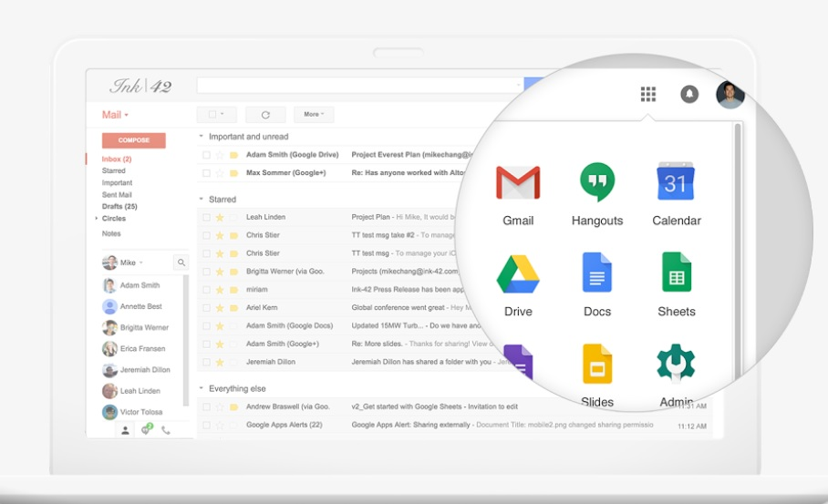
Task: Go to Inbox (2)
Action: pyautogui.click(x=117, y=159)
